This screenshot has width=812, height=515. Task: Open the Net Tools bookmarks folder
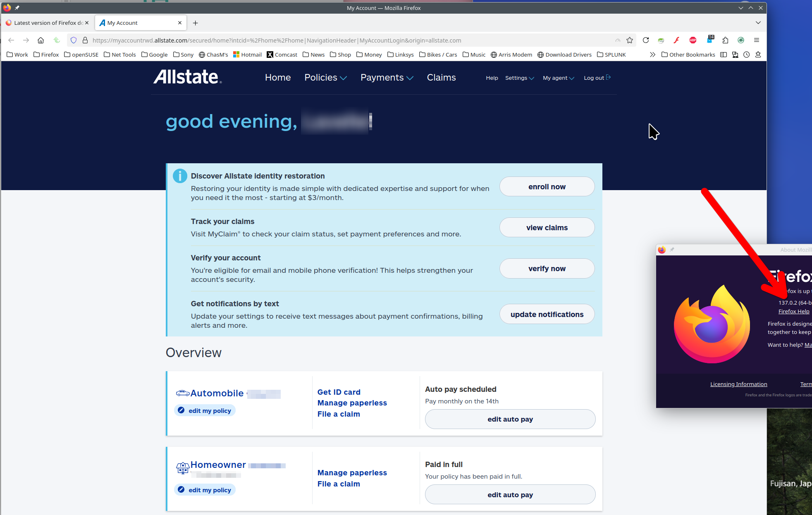119,55
